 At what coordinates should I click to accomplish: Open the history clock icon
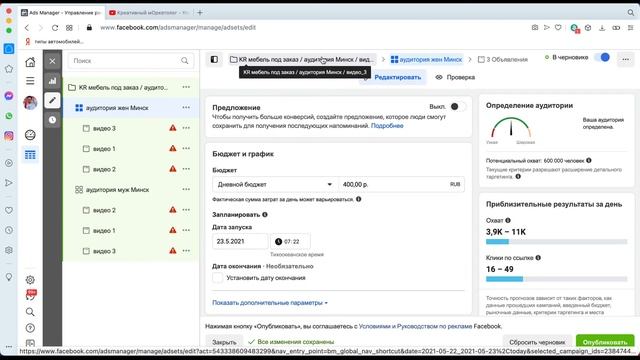[52, 120]
